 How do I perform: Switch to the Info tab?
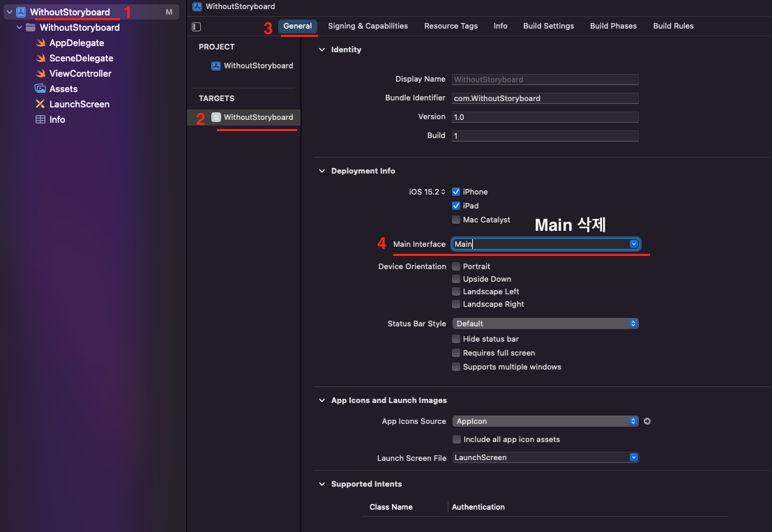(x=500, y=26)
